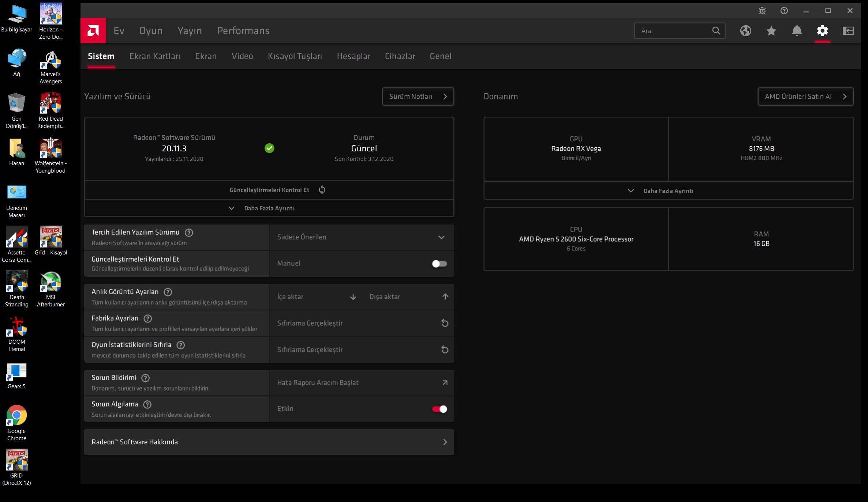Viewport: 868px width, 502px height.
Task: Click Sürüm Notları button
Action: point(418,97)
